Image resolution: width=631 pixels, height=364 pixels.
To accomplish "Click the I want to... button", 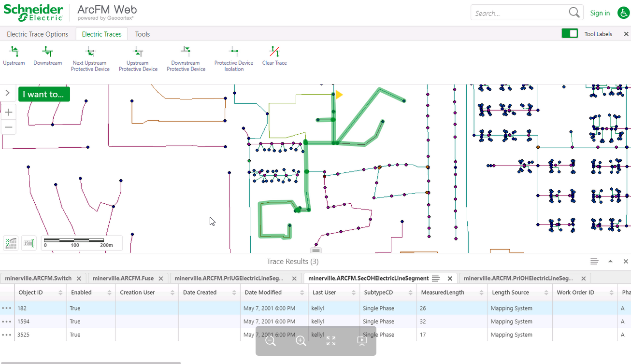I will (x=44, y=94).
